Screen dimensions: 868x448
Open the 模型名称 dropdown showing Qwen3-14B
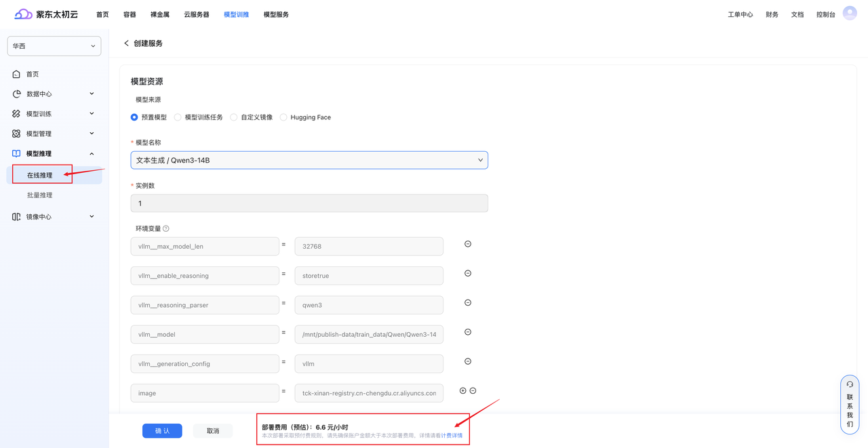tap(309, 161)
